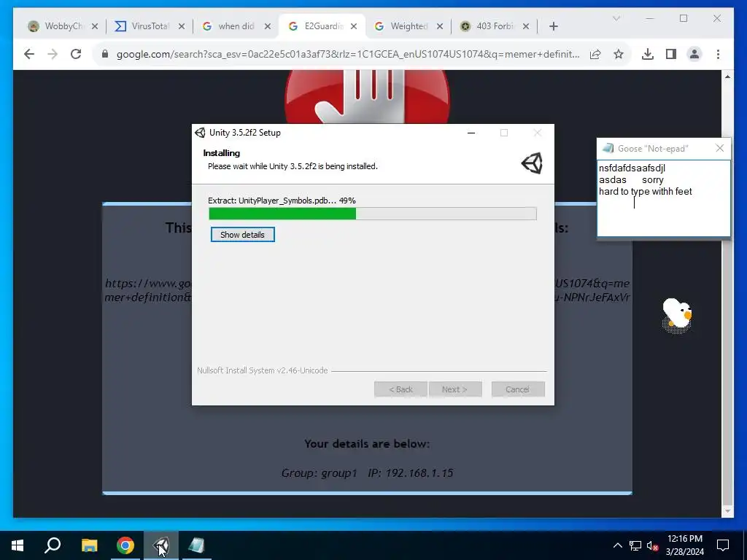Bookmark this page with the star icon

pyautogui.click(x=619, y=54)
